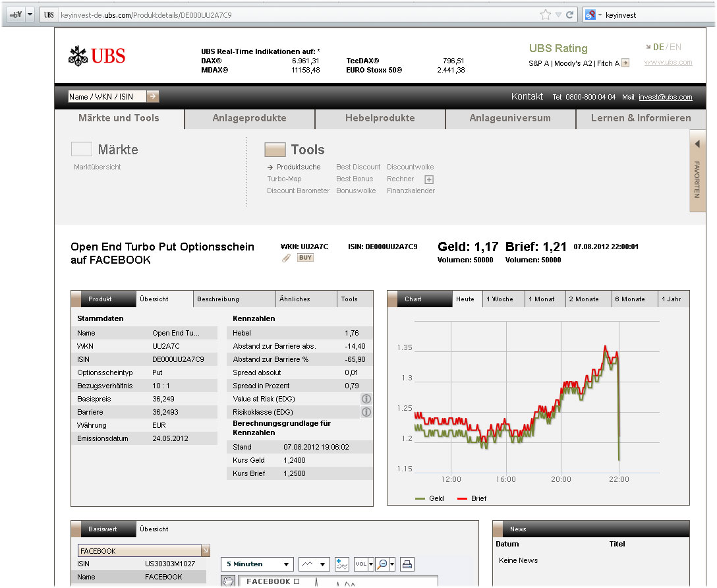Open the invest@ubs.com mail link
Screen dimensions: 717x588
666,97
